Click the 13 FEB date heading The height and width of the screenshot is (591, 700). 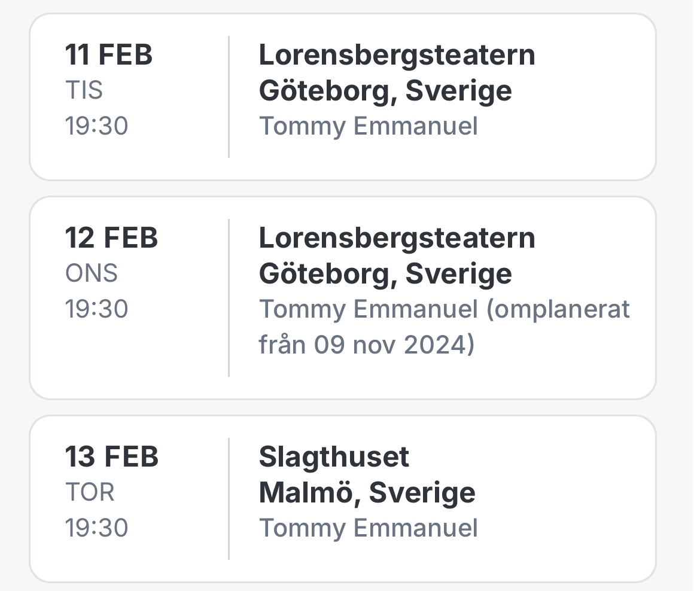[111, 457]
